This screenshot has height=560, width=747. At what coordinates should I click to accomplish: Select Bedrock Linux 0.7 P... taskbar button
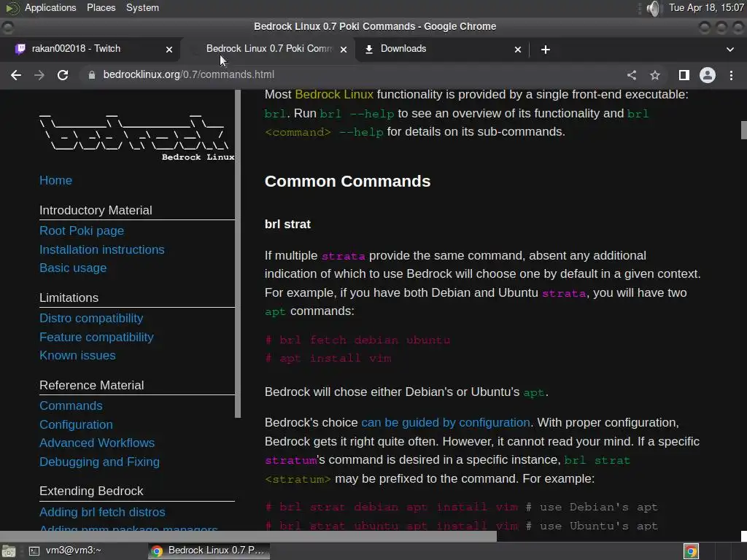(x=209, y=551)
